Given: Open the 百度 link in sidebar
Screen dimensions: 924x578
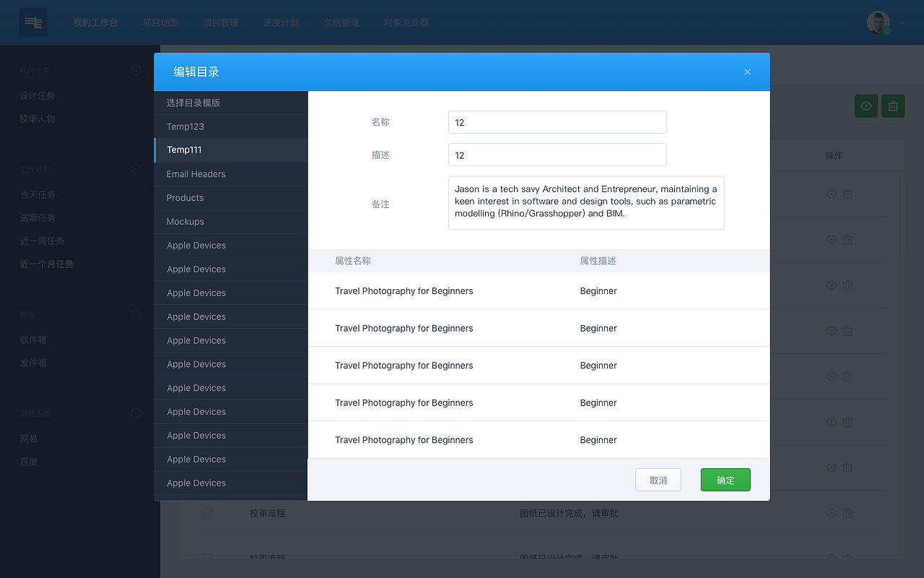Looking at the screenshot, I should [x=29, y=462].
